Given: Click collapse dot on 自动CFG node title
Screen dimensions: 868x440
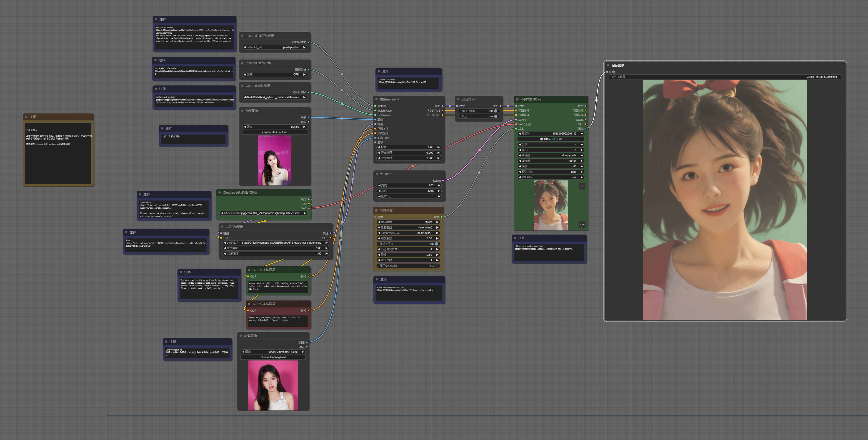Looking at the screenshot, I should click(x=458, y=99).
